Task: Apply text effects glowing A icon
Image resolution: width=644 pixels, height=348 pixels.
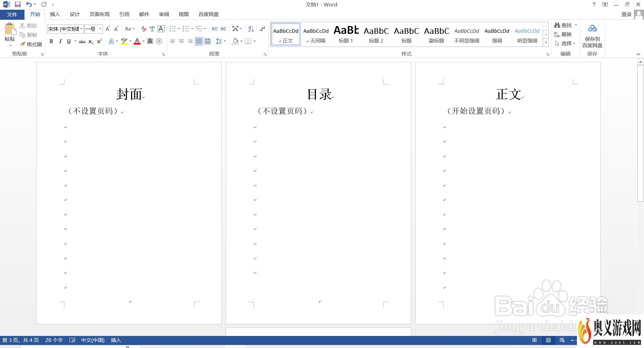Action: pyautogui.click(x=111, y=41)
